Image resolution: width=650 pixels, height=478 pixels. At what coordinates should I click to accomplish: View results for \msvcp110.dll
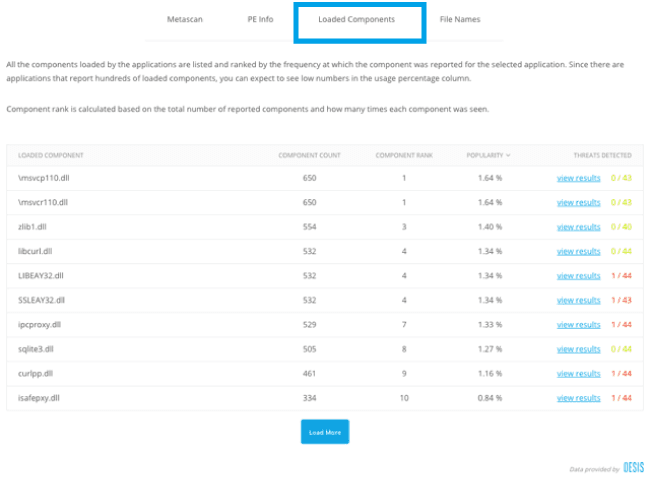click(x=578, y=178)
